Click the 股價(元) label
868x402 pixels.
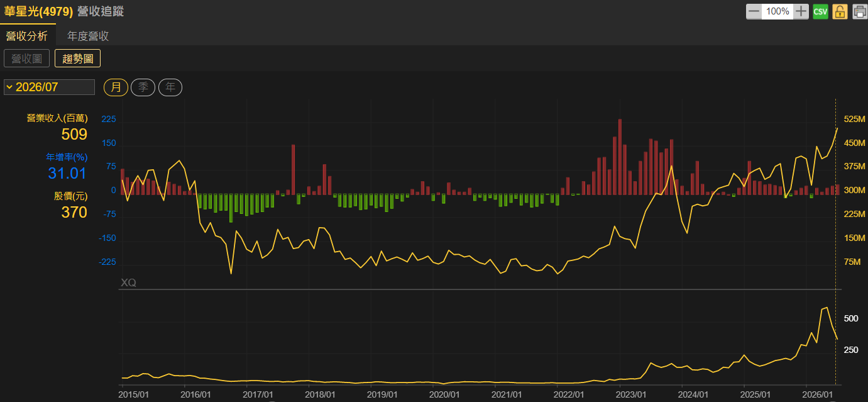tap(70, 196)
